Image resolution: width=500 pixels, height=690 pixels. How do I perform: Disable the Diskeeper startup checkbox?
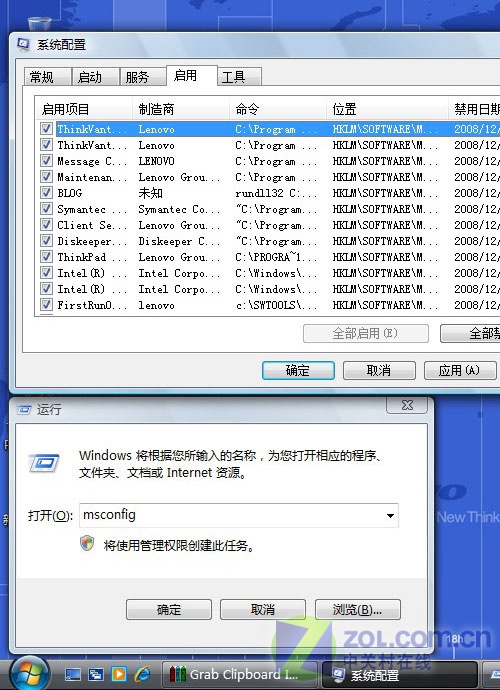coord(46,240)
